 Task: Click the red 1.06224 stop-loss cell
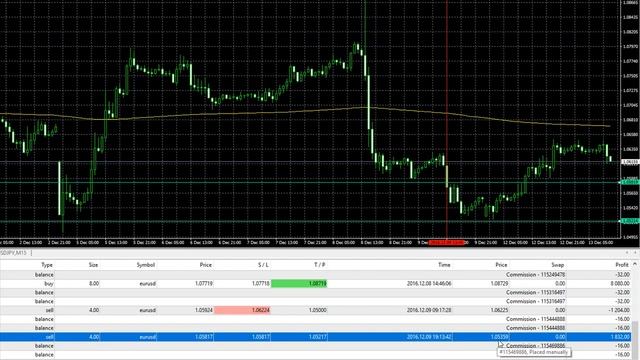pyautogui.click(x=242, y=310)
